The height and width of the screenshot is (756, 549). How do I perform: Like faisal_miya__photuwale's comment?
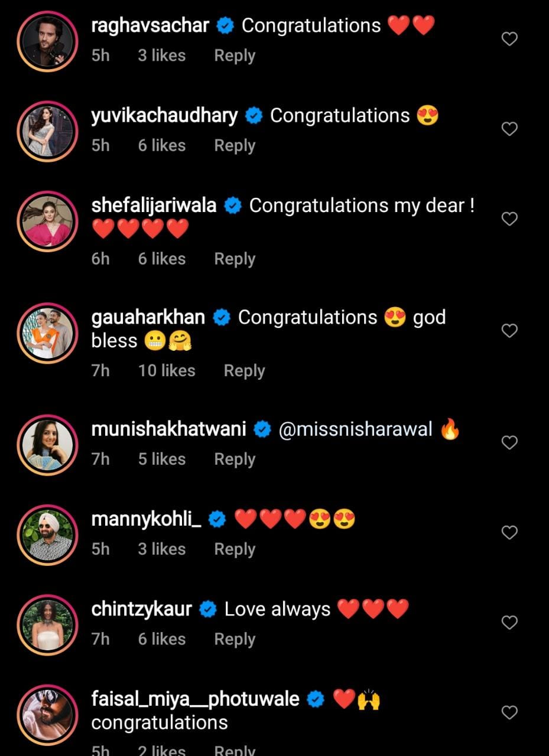coord(509,712)
